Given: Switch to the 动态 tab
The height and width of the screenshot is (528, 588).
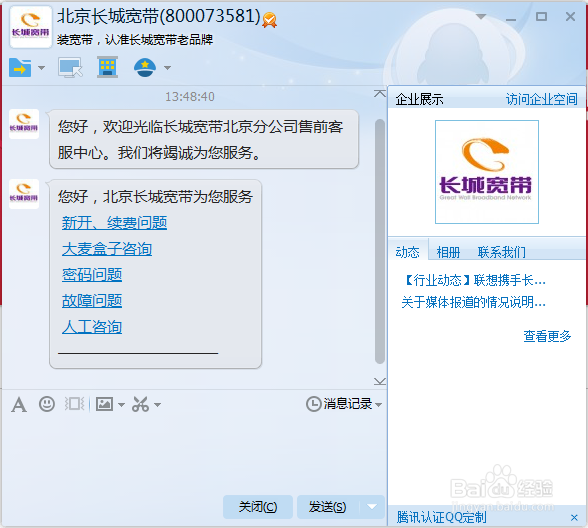Looking at the screenshot, I should (x=407, y=252).
